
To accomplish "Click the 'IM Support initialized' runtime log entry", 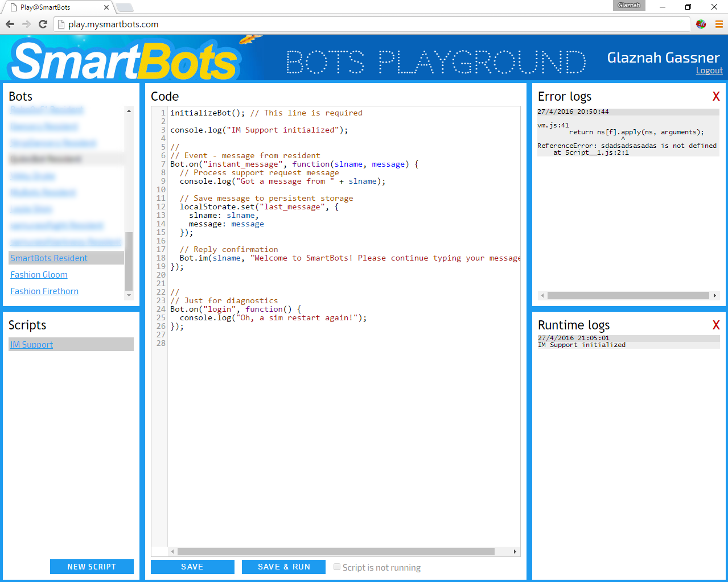I will coord(582,345).
